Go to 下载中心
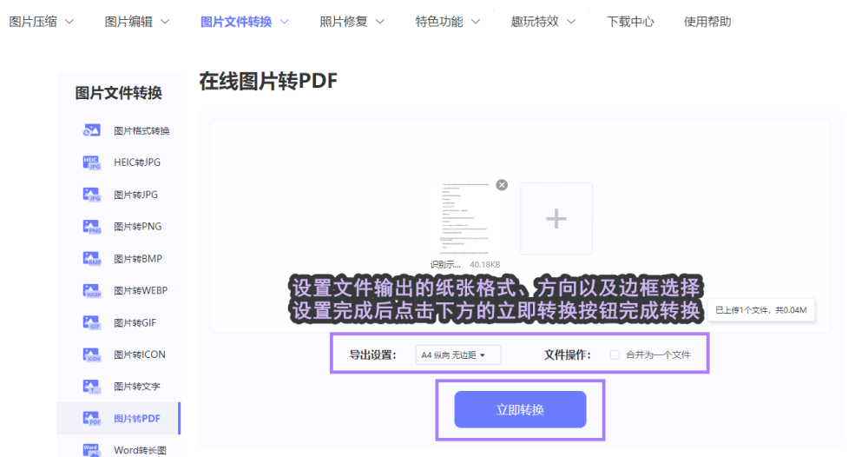 630,22
